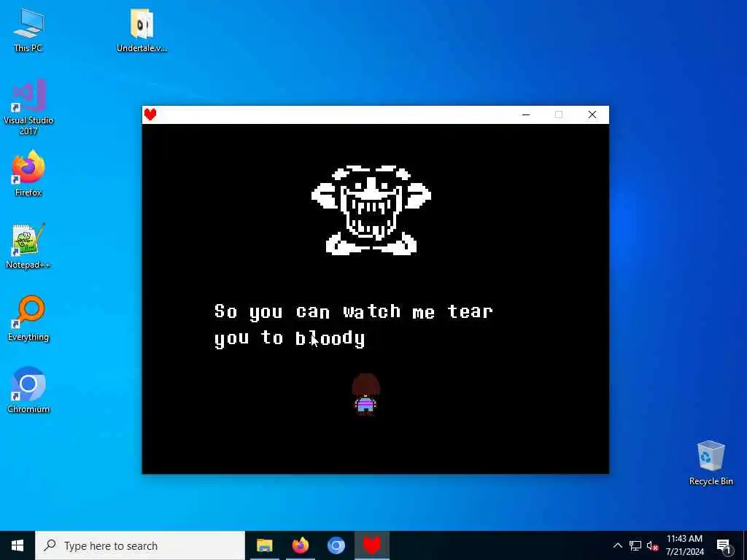Launch Firefox from the desktop shortcut
The height and width of the screenshot is (560, 747).
28,174
